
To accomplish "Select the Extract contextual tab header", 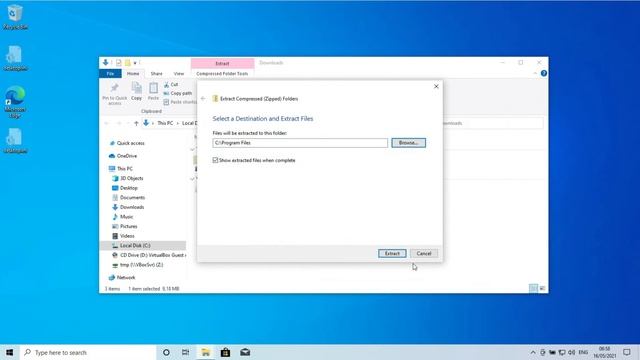I will click(x=222, y=63).
